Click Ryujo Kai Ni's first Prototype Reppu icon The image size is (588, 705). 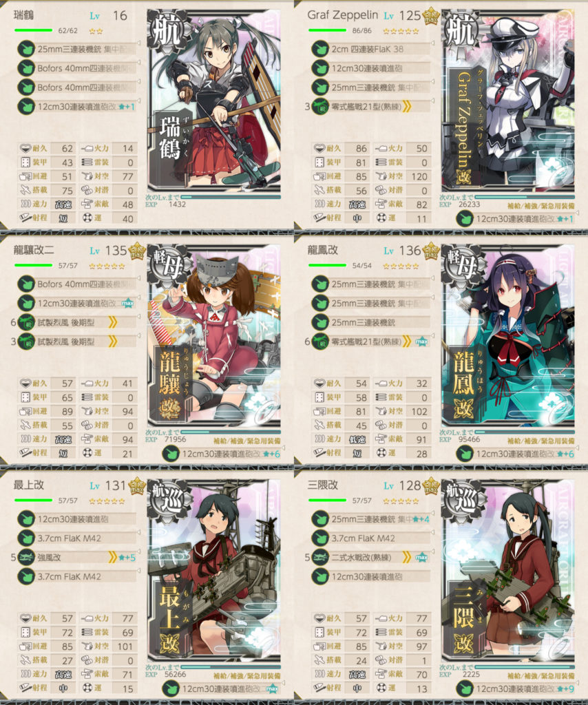tap(26, 322)
